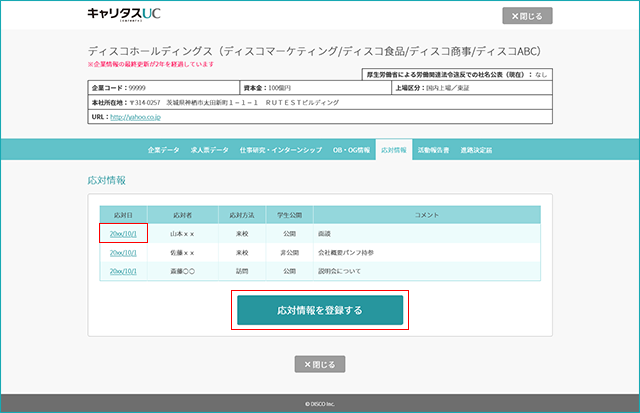Select the 山本×× name cell

(x=182, y=234)
